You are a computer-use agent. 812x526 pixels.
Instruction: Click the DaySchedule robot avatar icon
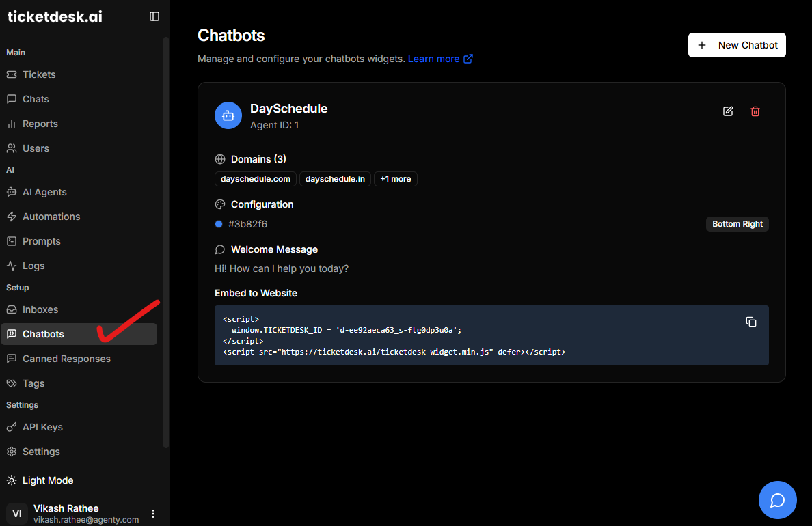(x=228, y=115)
